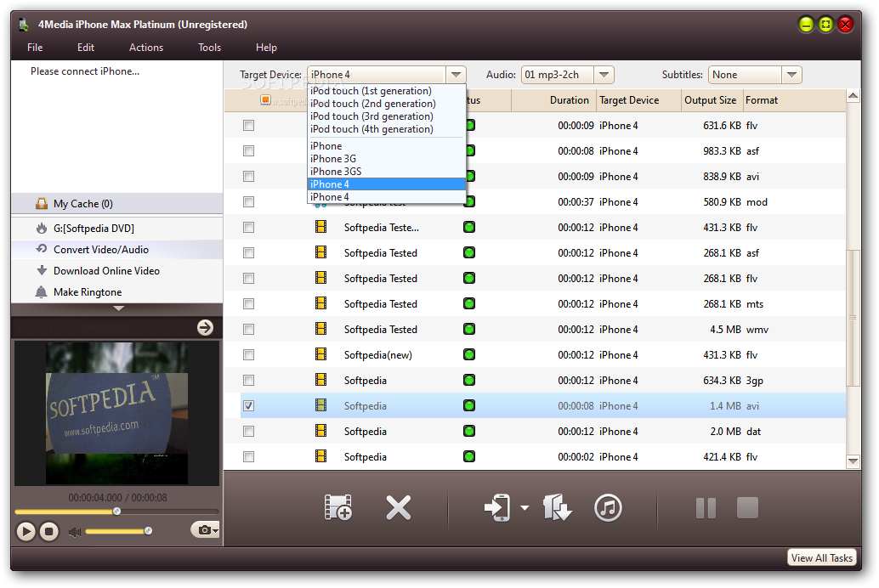
Task: Open the Help menu
Action: point(266,48)
